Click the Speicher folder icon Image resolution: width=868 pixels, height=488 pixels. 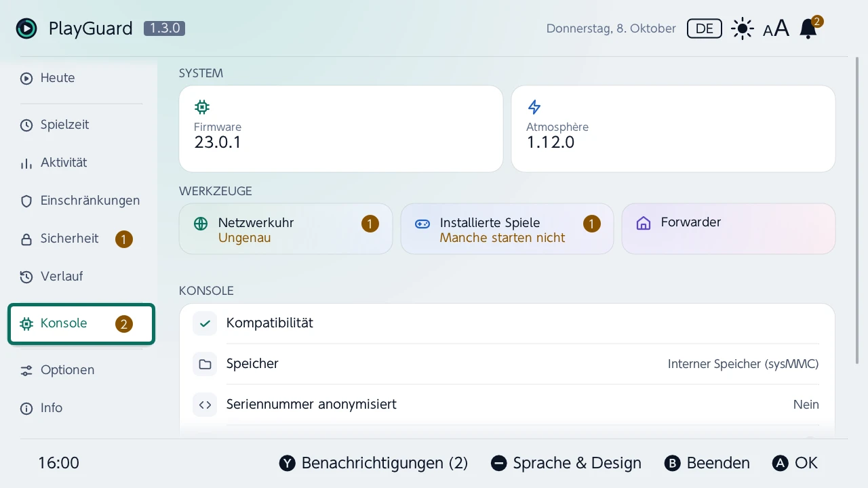[x=205, y=364]
